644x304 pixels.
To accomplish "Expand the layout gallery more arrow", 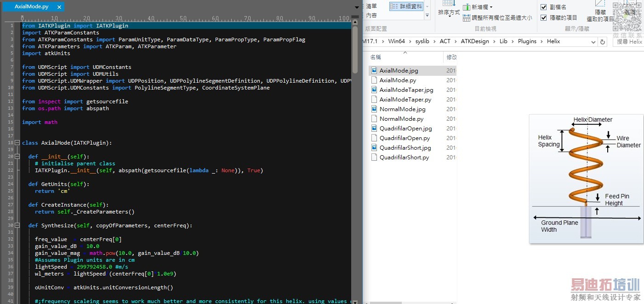I will click(x=427, y=15).
